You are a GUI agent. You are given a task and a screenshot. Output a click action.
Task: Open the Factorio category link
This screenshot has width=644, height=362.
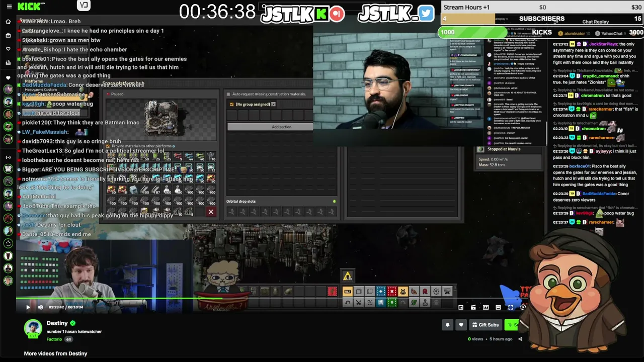coord(54,339)
